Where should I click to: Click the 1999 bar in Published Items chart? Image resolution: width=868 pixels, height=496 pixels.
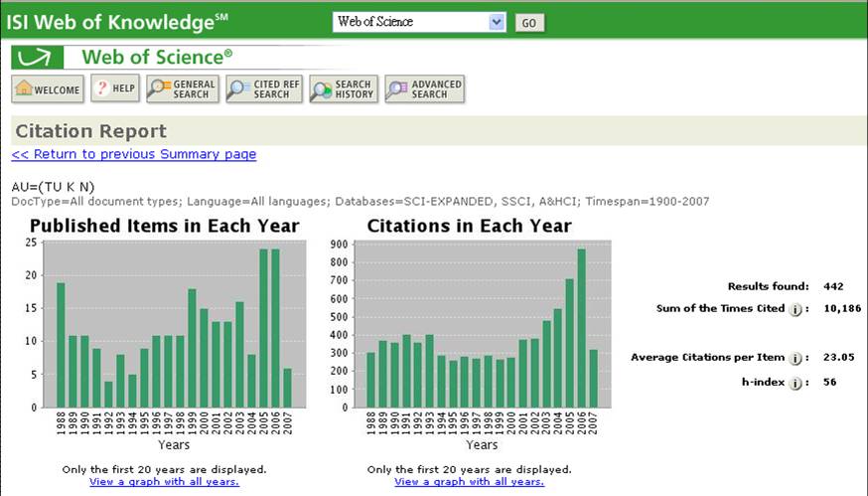192,348
